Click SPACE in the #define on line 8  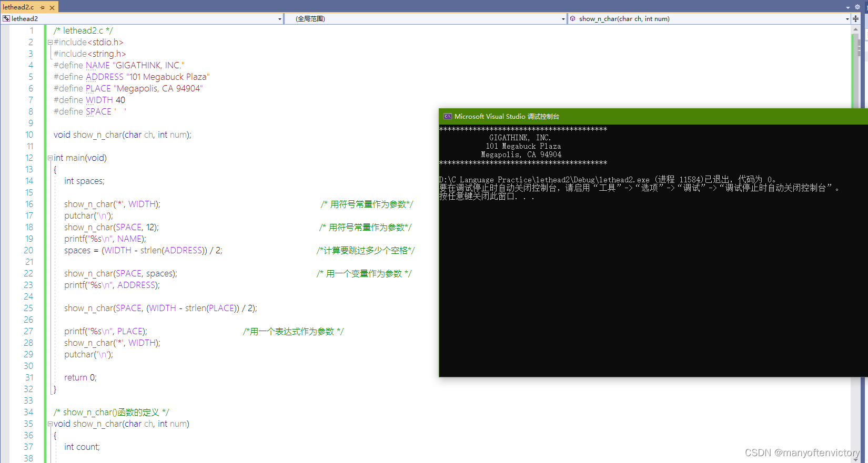pos(98,111)
